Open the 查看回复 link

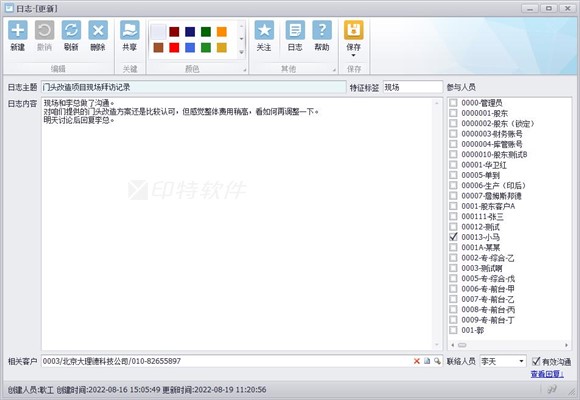point(547,374)
